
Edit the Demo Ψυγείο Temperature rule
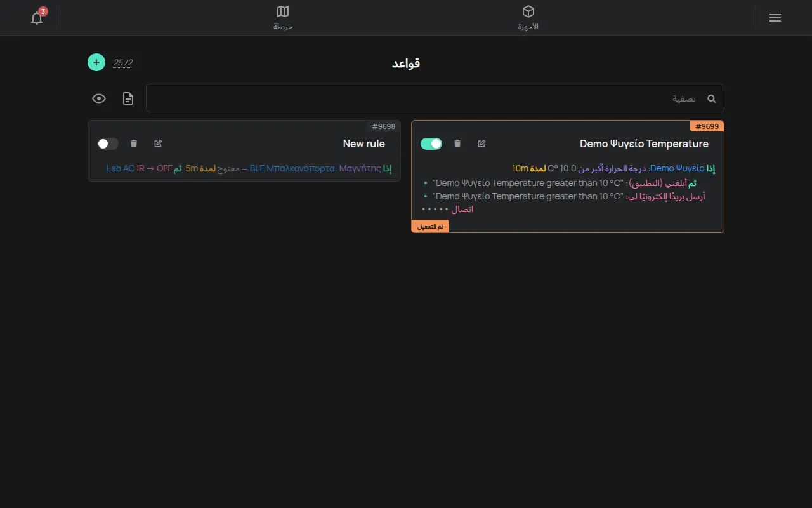481,144
